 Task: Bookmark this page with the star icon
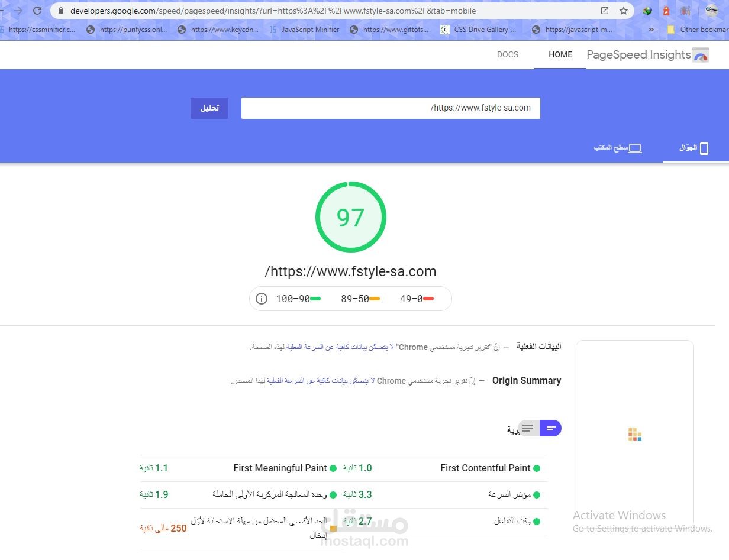coord(623,11)
